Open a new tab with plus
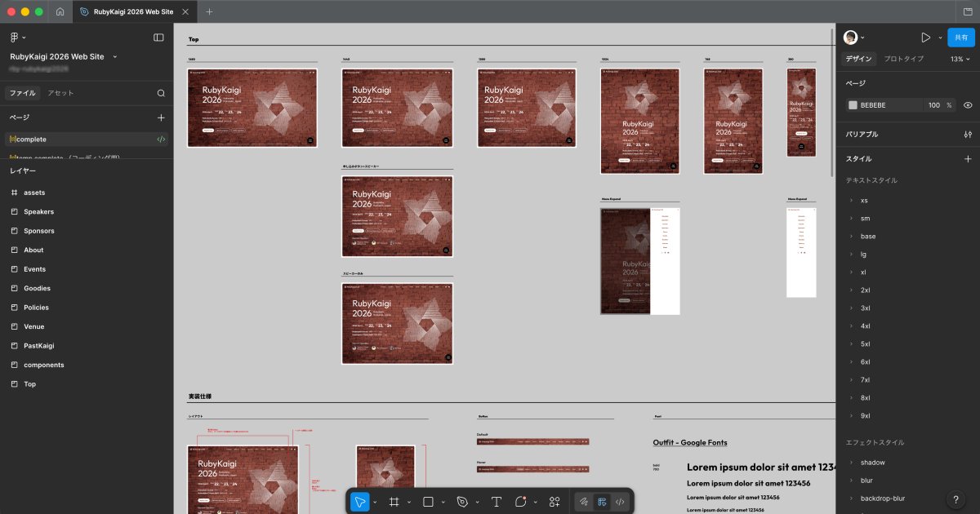Screen dimensions: 980x514 coord(209,11)
